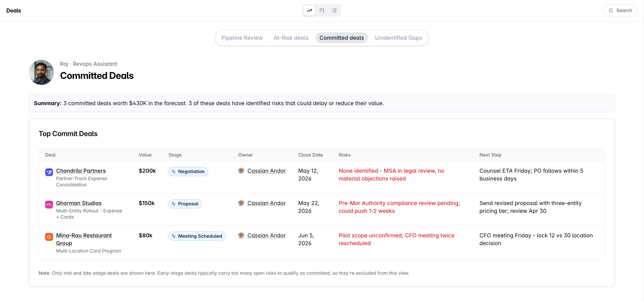Open owner Cassian Andor in Ghorman row
Image resolution: width=644 pixels, height=301 pixels.
[x=266, y=203]
